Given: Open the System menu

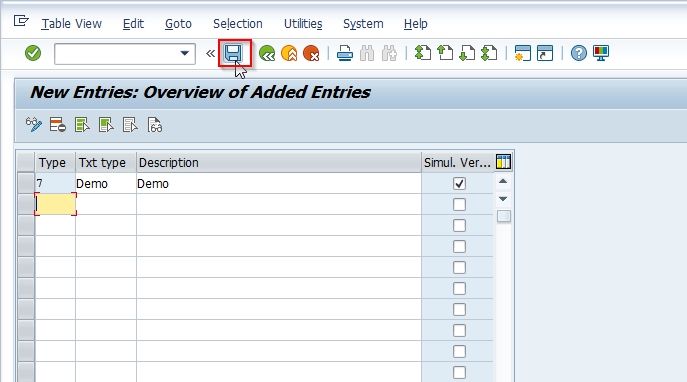Looking at the screenshot, I should click(x=363, y=24).
